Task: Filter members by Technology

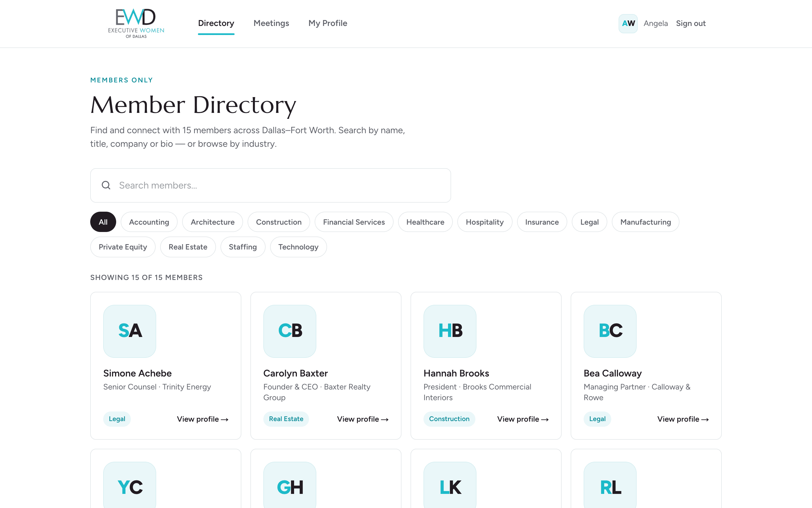Action: [298, 247]
